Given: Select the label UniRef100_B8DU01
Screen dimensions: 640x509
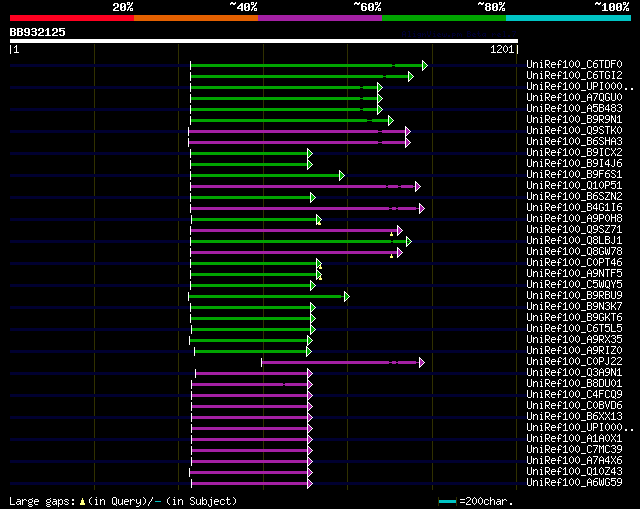Looking at the screenshot, I should 574,384.
